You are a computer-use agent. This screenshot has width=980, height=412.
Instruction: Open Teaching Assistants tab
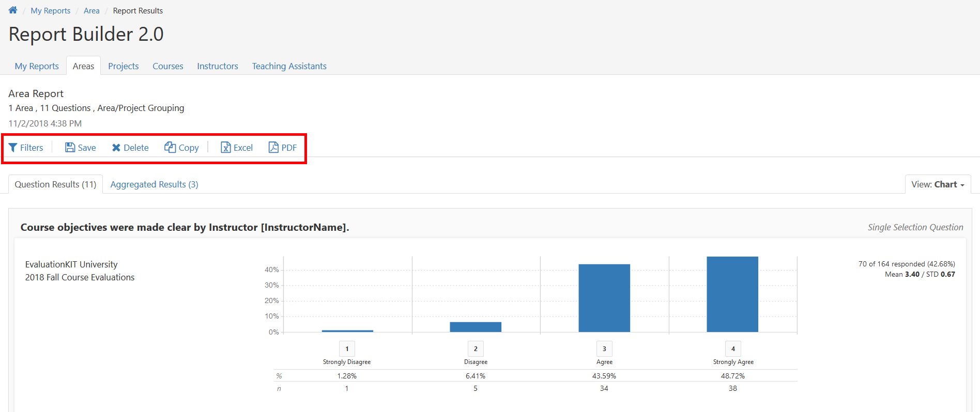289,66
